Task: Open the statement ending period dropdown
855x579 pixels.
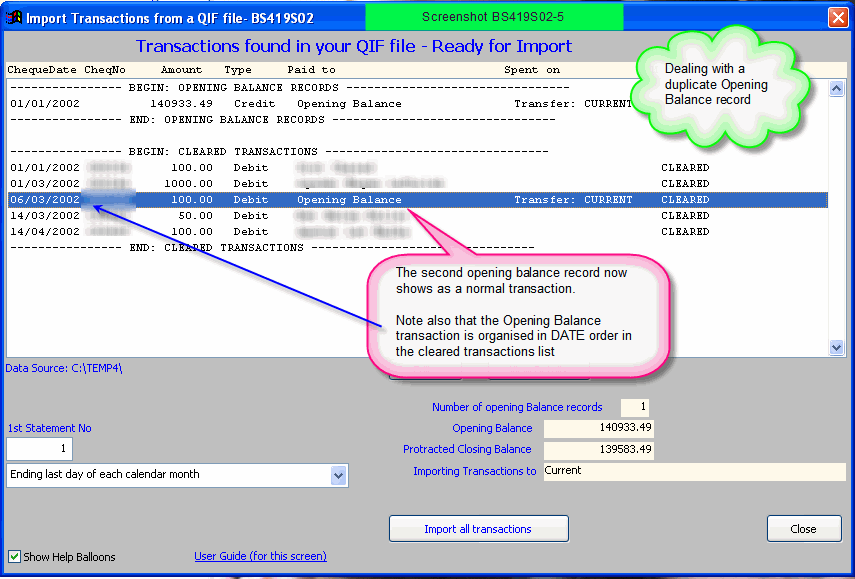Action: click(x=337, y=475)
